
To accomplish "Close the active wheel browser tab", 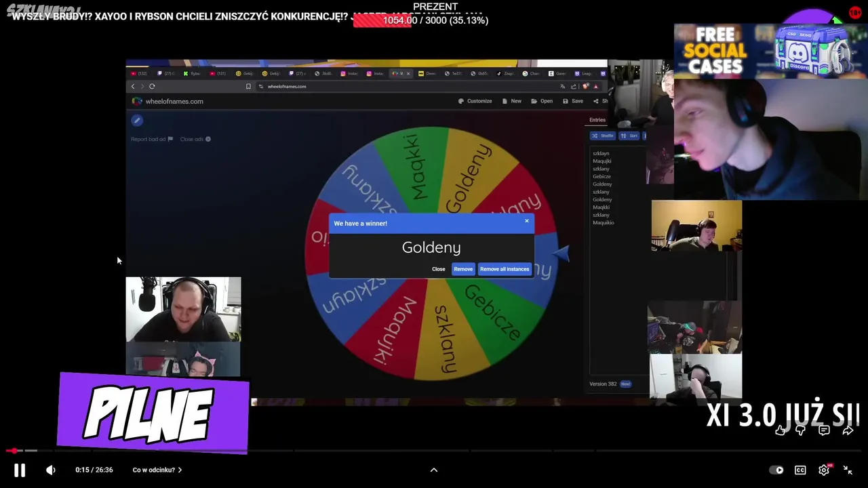I will point(408,73).
